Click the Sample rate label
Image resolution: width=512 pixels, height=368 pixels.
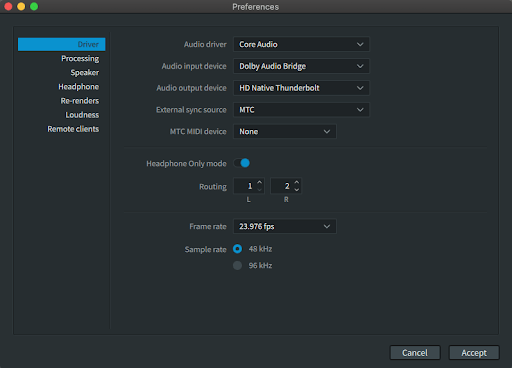206,250
